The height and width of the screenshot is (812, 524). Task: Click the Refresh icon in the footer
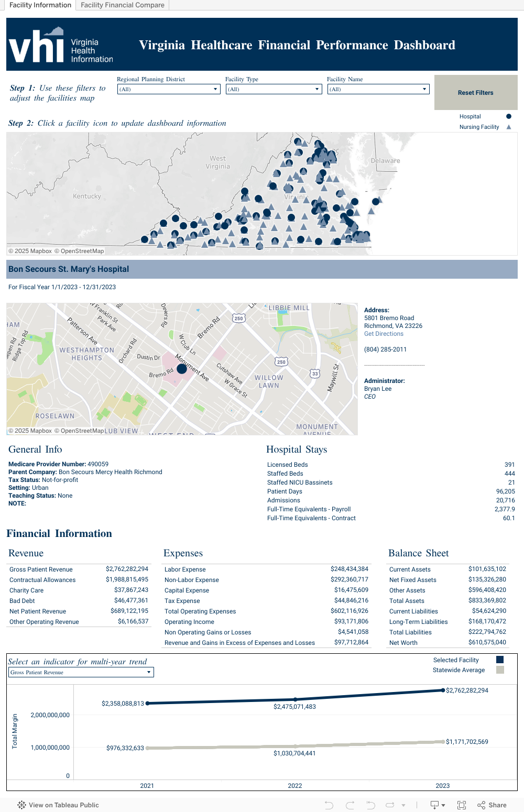pyautogui.click(x=390, y=805)
